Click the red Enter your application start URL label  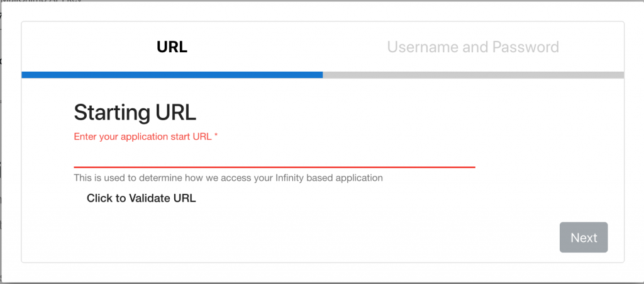145,137
